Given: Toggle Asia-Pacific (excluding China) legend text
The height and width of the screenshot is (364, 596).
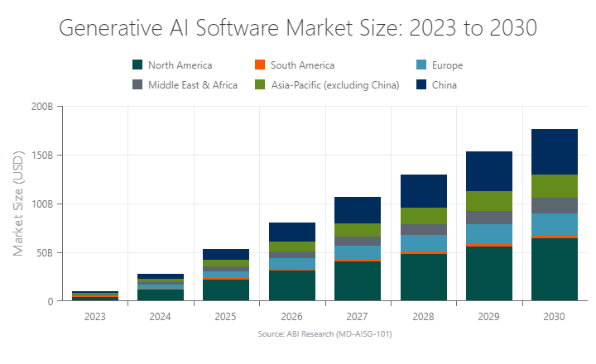Looking at the screenshot, I should coord(335,84).
